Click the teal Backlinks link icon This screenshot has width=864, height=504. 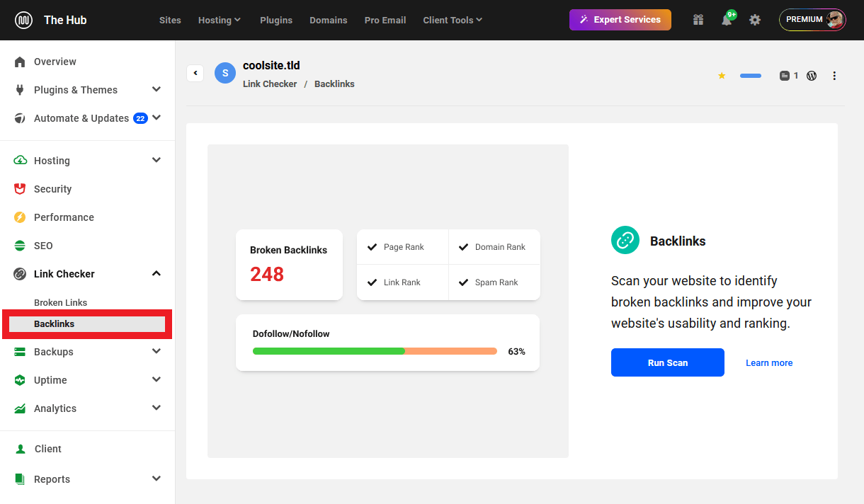pyautogui.click(x=625, y=241)
